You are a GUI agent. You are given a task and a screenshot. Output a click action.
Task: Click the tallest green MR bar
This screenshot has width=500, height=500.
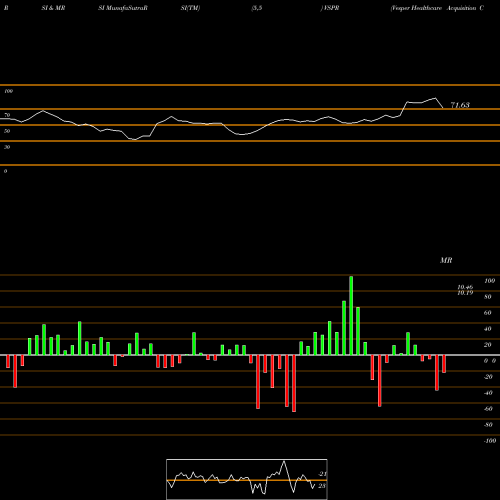point(351,315)
